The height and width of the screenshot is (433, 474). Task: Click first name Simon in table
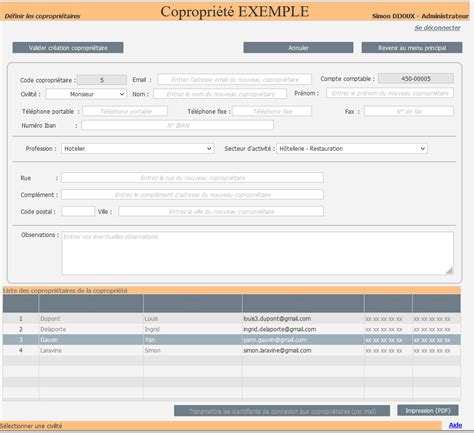click(153, 351)
